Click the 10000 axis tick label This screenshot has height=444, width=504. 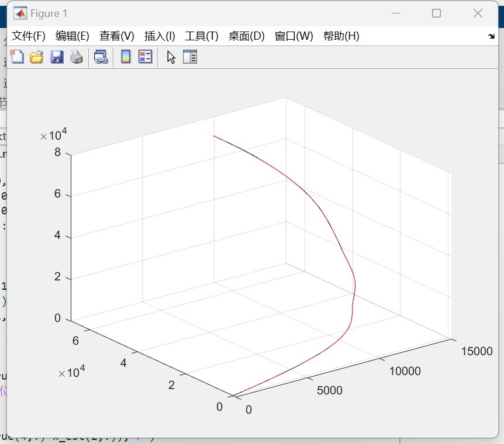(405, 371)
